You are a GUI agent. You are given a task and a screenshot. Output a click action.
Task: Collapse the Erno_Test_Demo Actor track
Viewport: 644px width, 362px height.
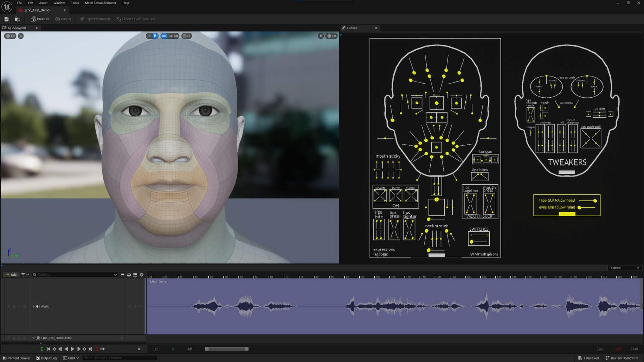pos(34,338)
